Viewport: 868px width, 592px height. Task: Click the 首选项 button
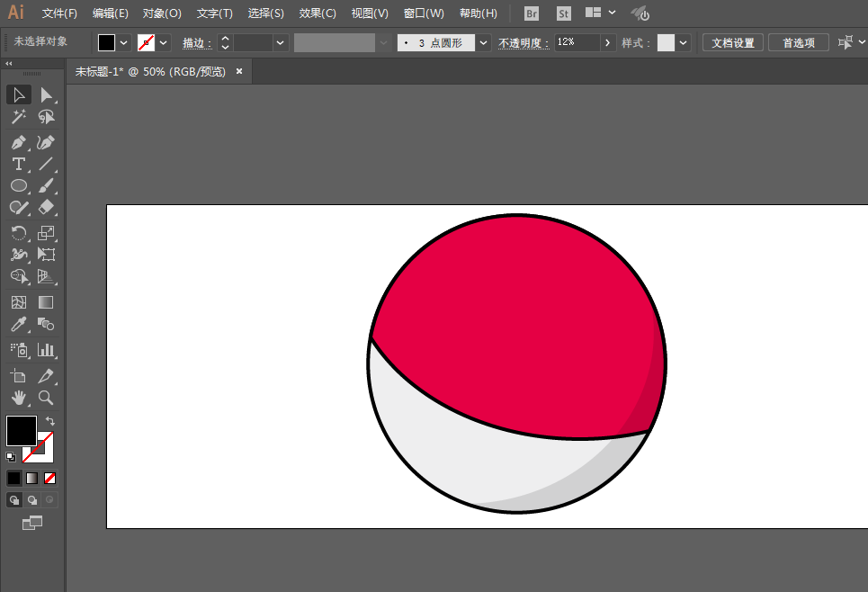tap(798, 42)
